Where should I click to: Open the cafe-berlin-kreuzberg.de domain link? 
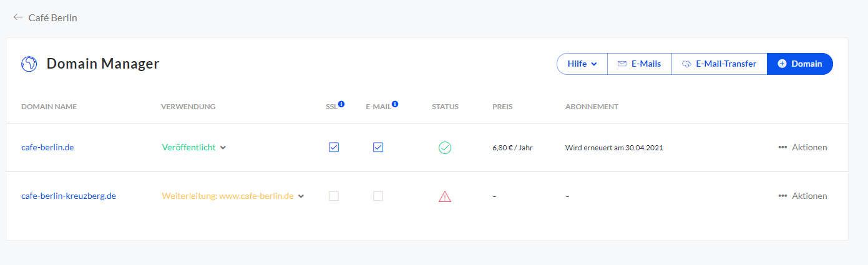tap(69, 196)
